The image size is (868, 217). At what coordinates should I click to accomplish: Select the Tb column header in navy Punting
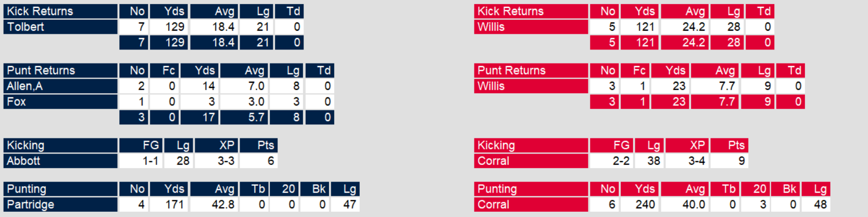(258, 189)
